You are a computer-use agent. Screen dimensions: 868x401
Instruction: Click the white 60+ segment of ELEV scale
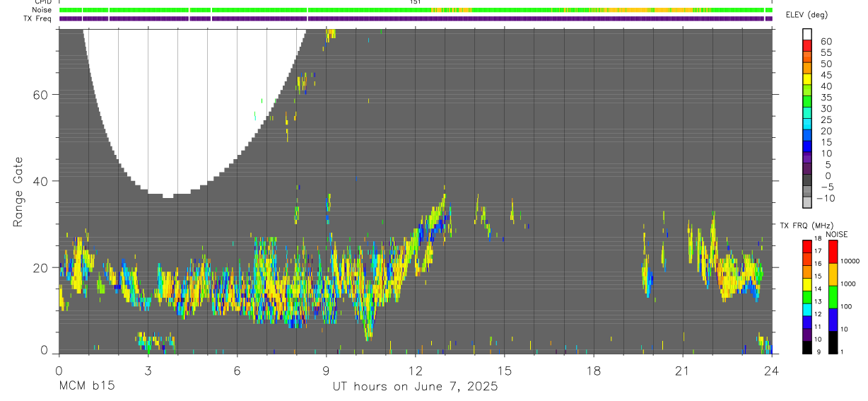point(807,33)
